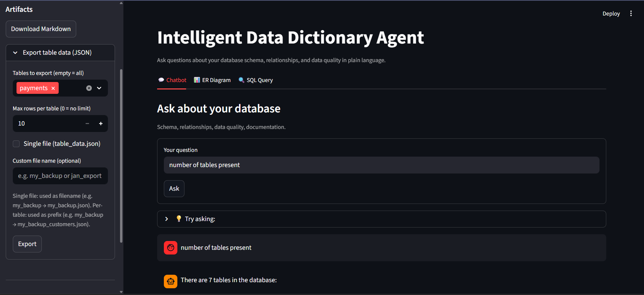Click the orange assistant robot avatar
Image resolution: width=644 pixels, height=295 pixels.
171,281
